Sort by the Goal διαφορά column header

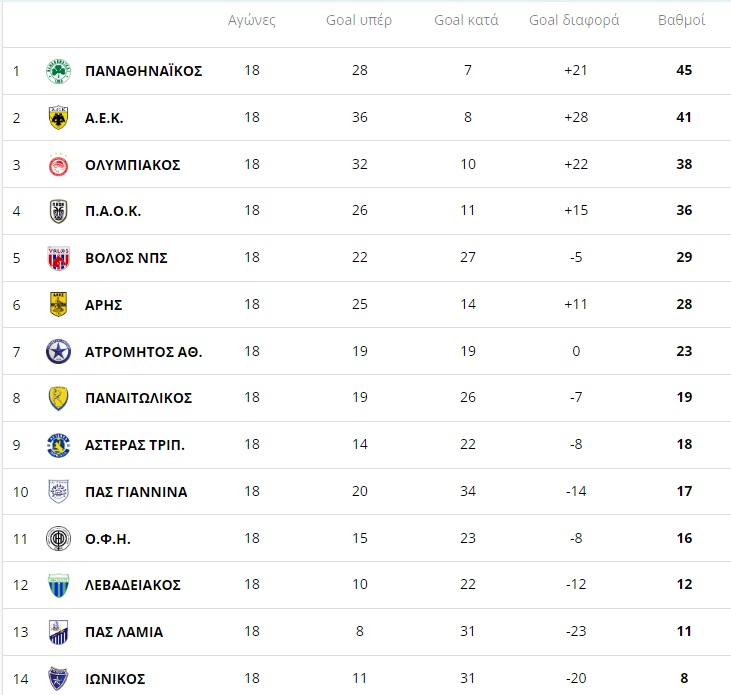point(574,20)
